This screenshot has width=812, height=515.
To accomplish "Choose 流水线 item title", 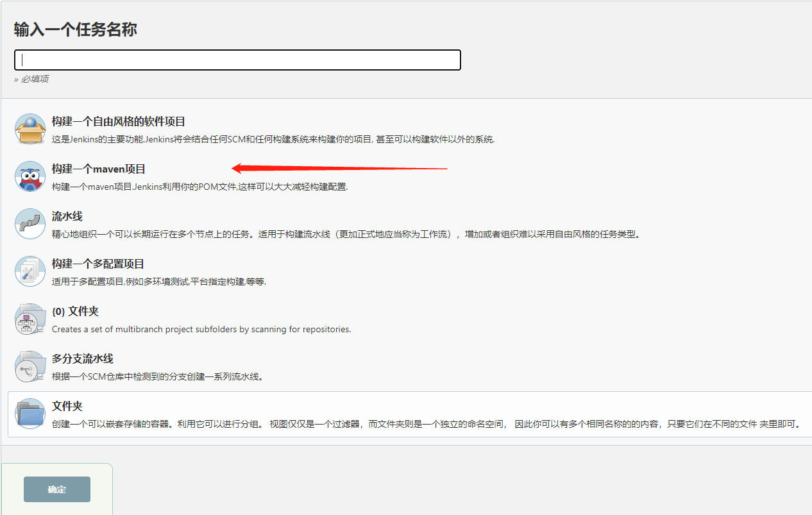I will click(67, 216).
